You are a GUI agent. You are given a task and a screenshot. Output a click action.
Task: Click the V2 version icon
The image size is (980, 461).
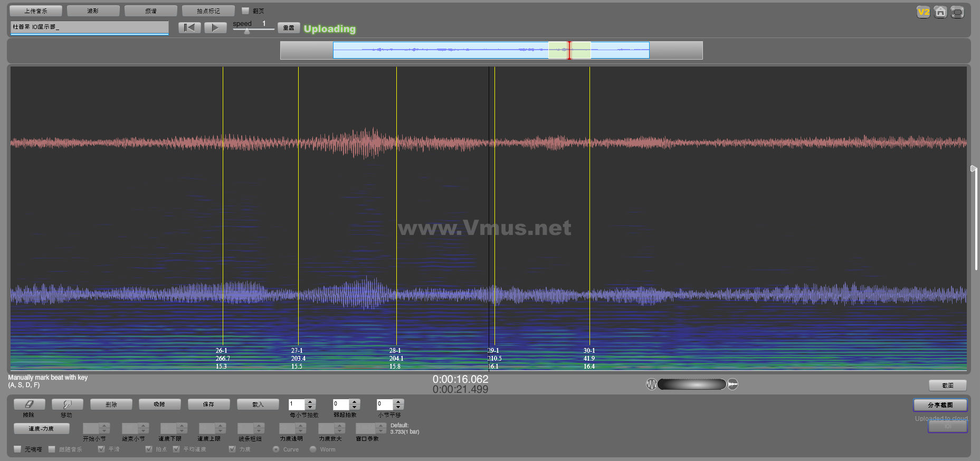(x=923, y=12)
